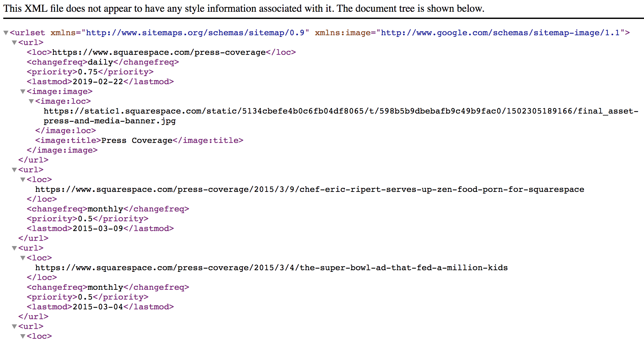Click the static1.squarespace.com image URL text

pos(341,111)
